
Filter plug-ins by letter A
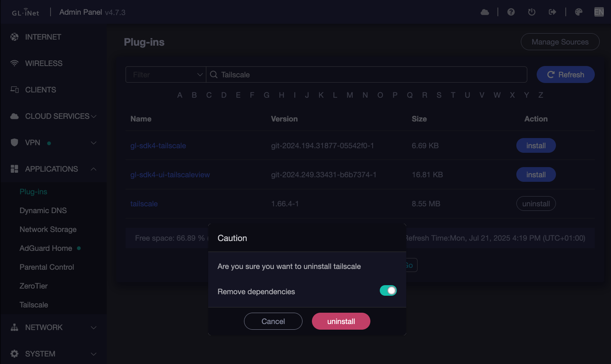(180, 95)
